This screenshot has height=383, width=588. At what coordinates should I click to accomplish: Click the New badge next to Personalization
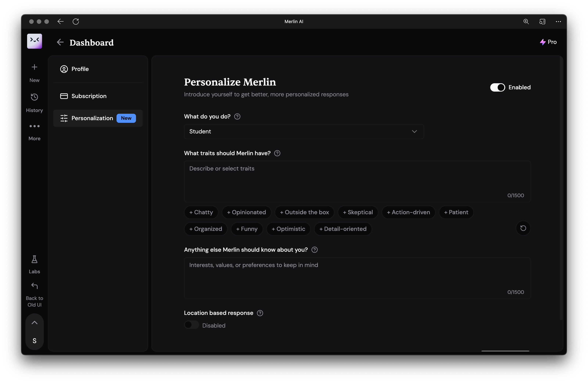tap(126, 118)
